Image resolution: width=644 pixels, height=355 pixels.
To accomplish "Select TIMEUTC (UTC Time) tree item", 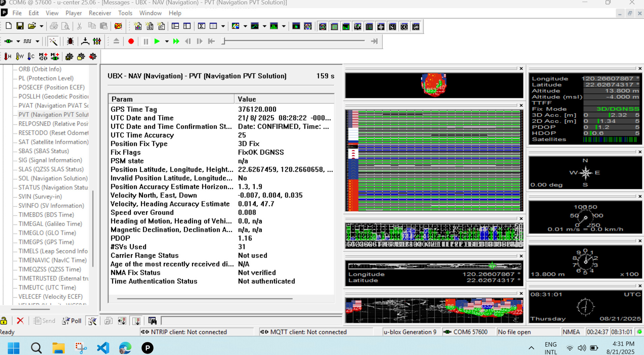I will tap(47, 287).
